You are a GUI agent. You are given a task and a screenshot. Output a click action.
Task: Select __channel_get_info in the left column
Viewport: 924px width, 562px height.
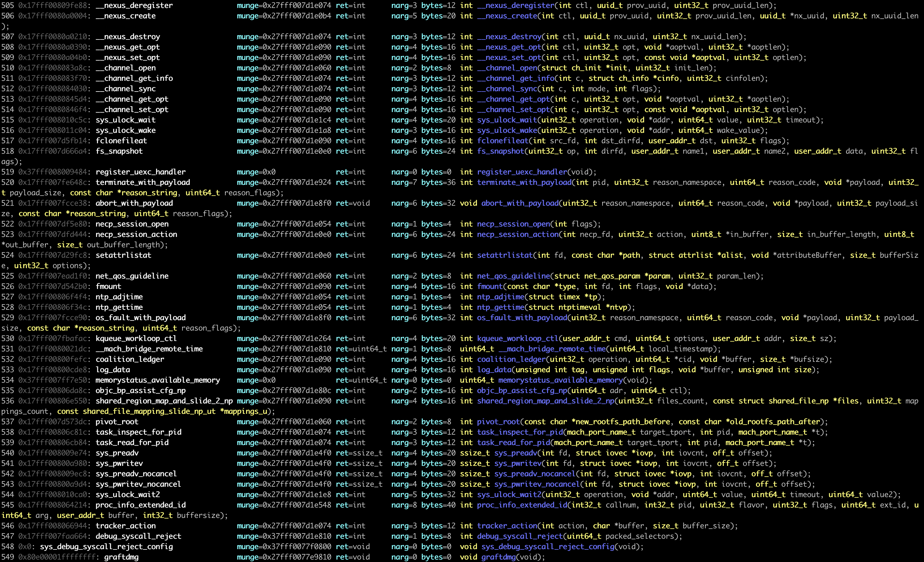(134, 78)
